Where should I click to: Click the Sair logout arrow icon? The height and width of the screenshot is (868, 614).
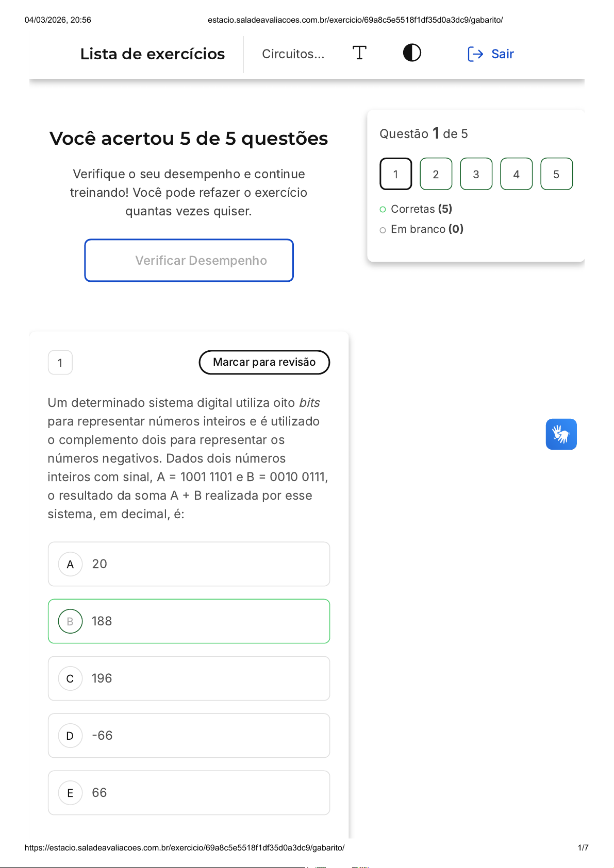(475, 54)
